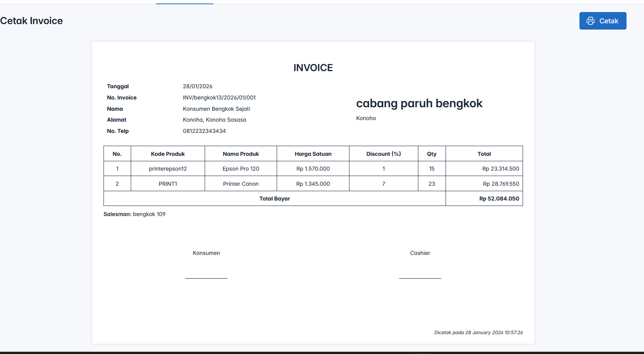Click the Qty column header
The width and height of the screenshot is (644, 354).
click(432, 154)
